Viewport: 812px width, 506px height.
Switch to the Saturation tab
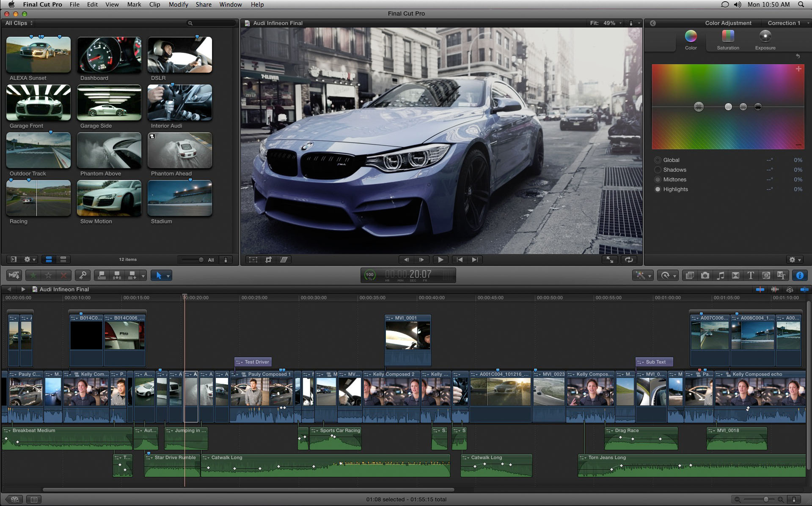[728, 41]
